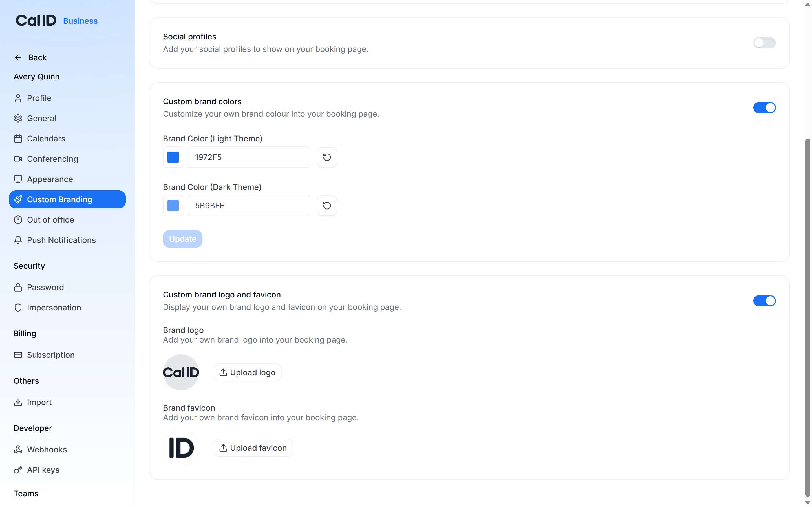Screen dimensions: 812x507
Task: Click the Upload favicon button
Action: 253,448
